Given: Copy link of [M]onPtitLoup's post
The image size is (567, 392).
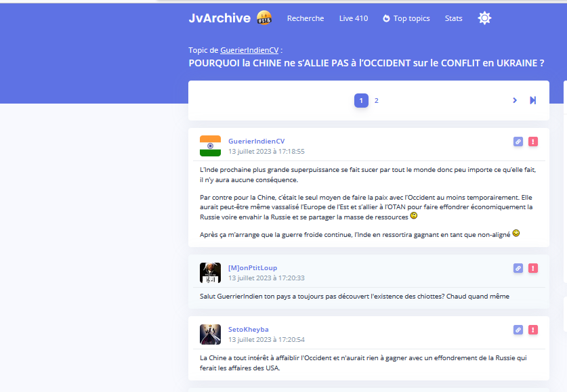Looking at the screenshot, I should click(x=518, y=268).
